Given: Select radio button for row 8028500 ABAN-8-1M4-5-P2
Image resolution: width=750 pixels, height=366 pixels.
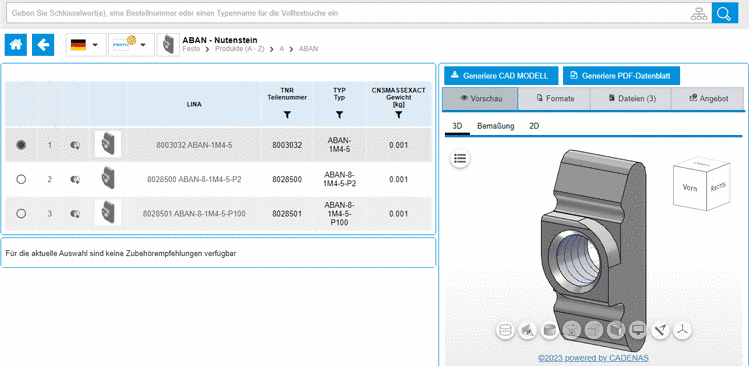Looking at the screenshot, I should [x=21, y=179].
